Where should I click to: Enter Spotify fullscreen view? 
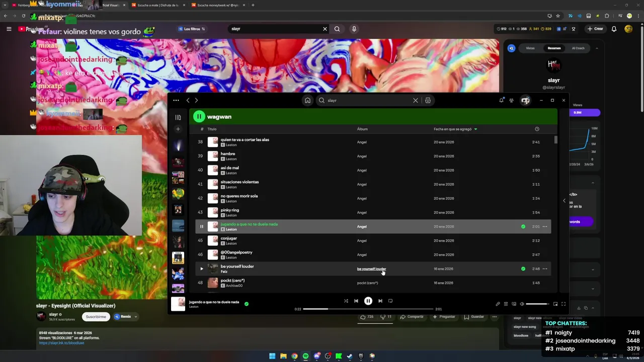pyautogui.click(x=563, y=304)
